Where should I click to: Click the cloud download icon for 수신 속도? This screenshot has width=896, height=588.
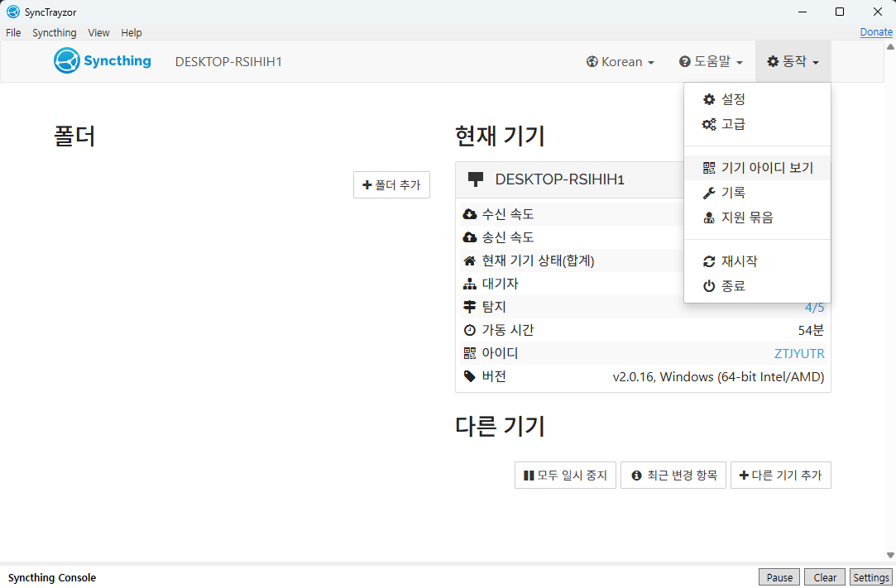[x=470, y=214]
